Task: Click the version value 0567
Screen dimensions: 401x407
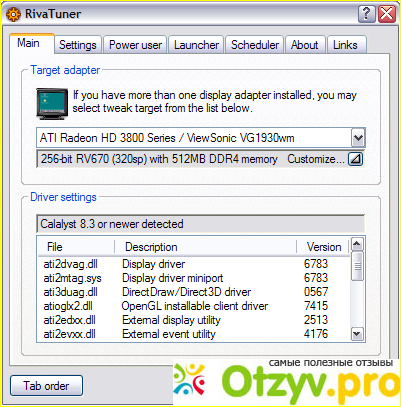Action: pyautogui.click(x=316, y=292)
